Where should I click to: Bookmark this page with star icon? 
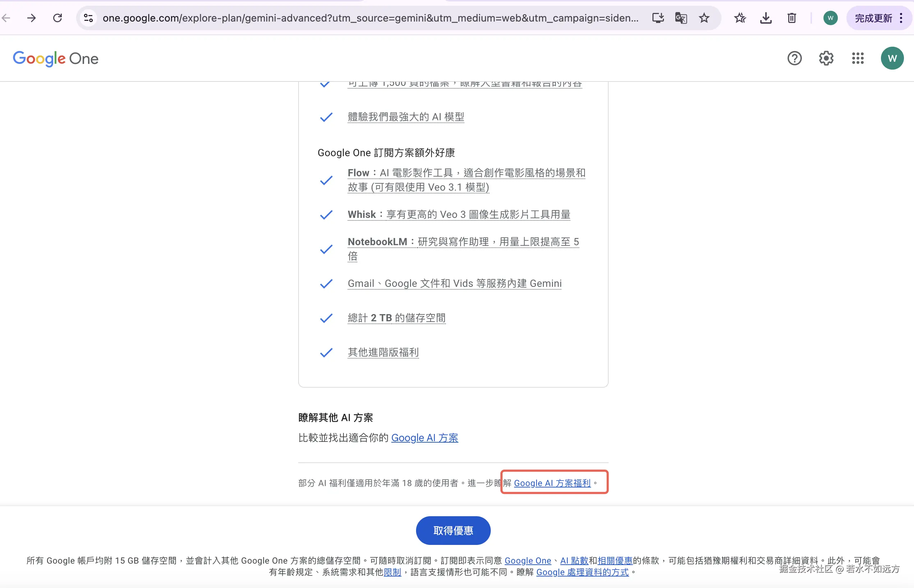click(x=704, y=18)
